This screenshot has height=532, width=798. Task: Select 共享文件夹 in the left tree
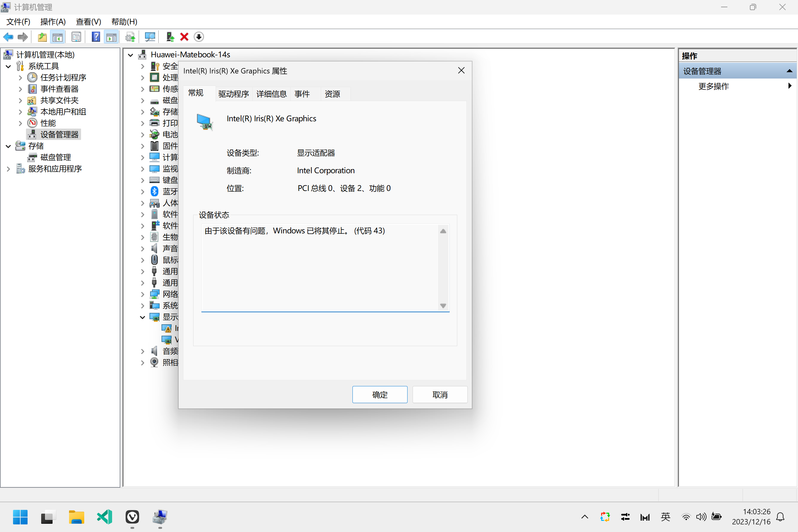(x=60, y=100)
